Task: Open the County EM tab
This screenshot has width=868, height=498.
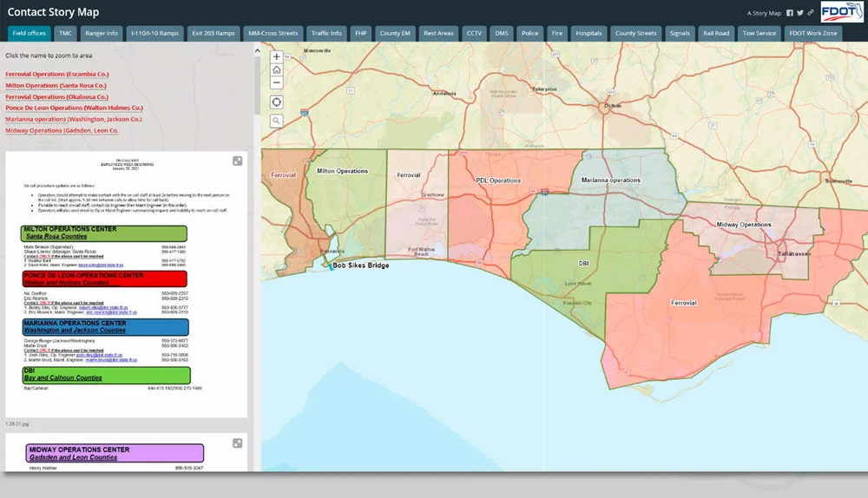Action: pyautogui.click(x=395, y=33)
